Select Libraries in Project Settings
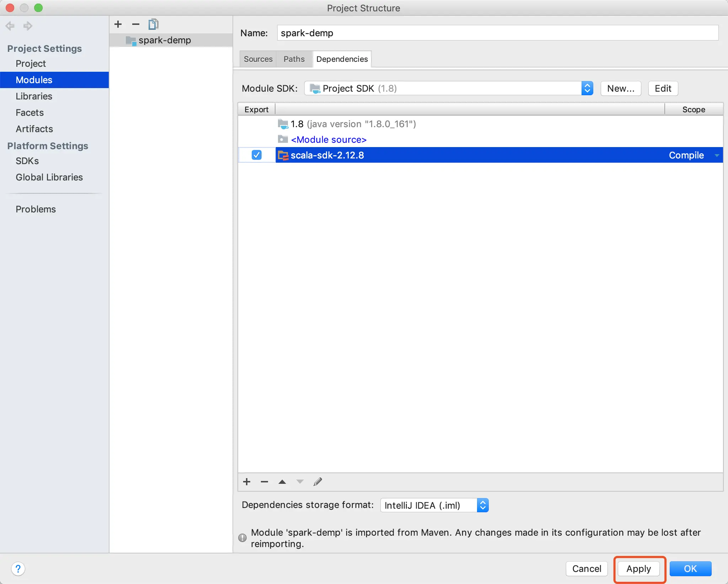The image size is (728, 584). [34, 96]
